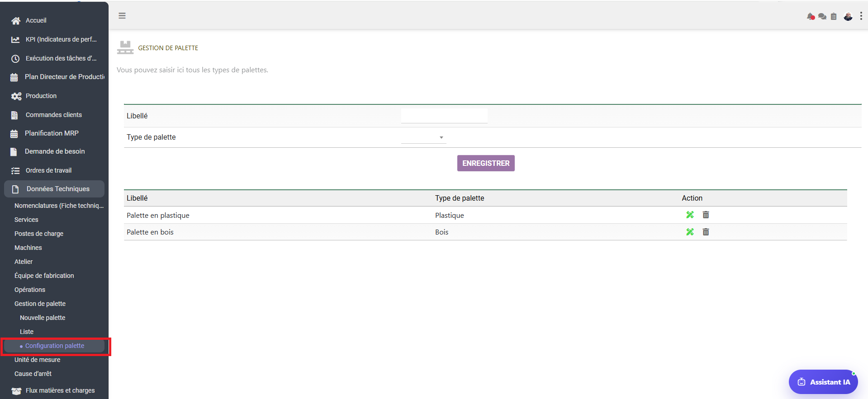This screenshot has height=399, width=868.
Task: Open Nomenclatures (Fiche technique) entry
Action: point(59,206)
